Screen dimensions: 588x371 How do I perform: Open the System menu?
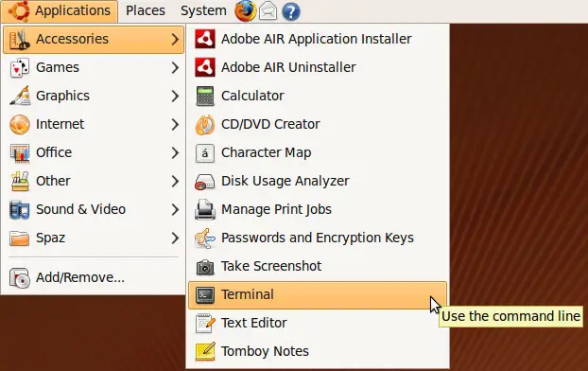pos(203,11)
